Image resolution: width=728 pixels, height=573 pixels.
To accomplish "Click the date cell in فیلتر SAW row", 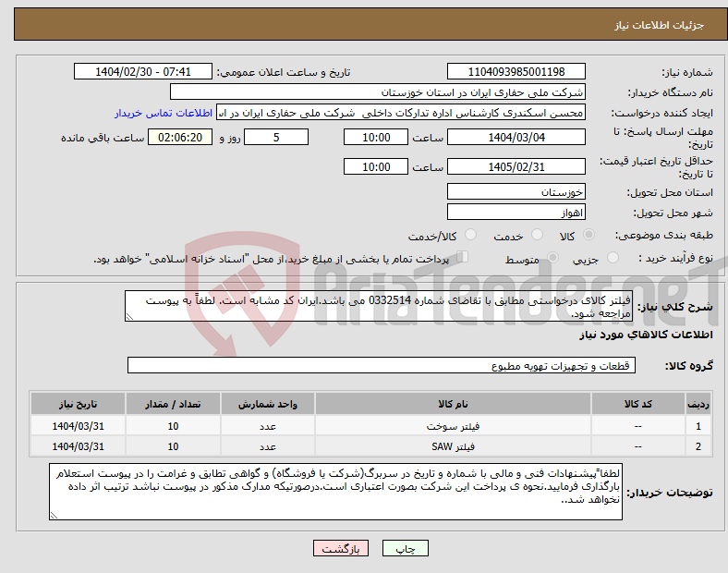I will [78, 446].
